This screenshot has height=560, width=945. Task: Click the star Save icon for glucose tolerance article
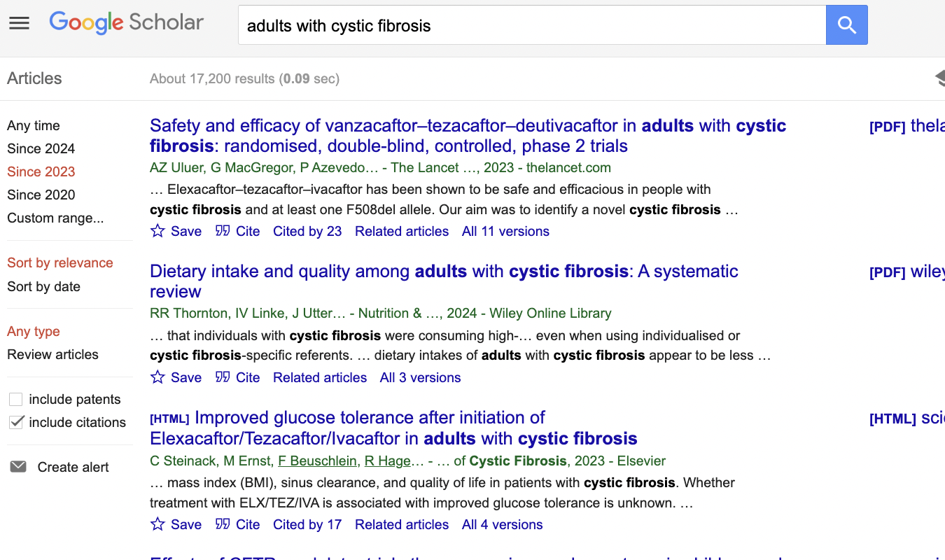point(158,524)
